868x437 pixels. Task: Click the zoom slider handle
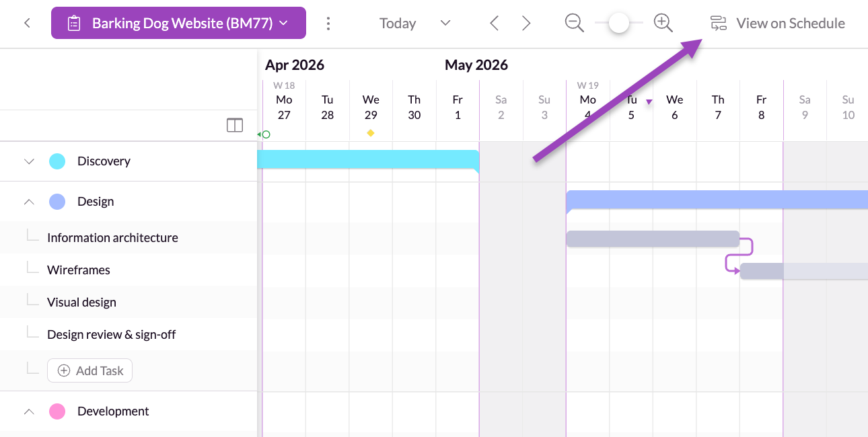point(618,24)
